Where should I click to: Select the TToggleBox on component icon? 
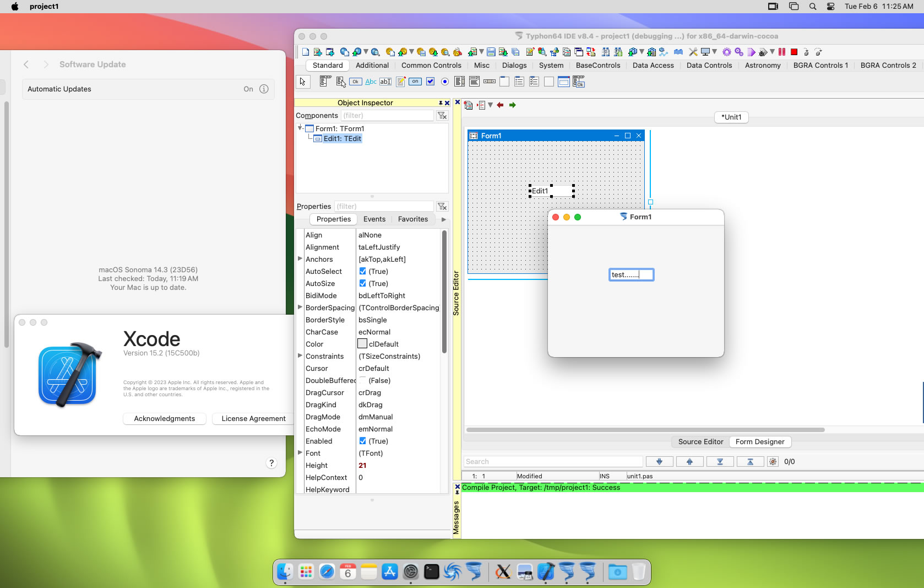pyautogui.click(x=415, y=82)
